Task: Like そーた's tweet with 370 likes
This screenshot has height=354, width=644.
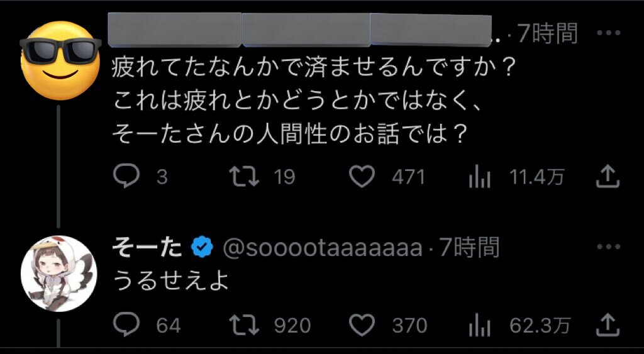Action: tap(362, 324)
